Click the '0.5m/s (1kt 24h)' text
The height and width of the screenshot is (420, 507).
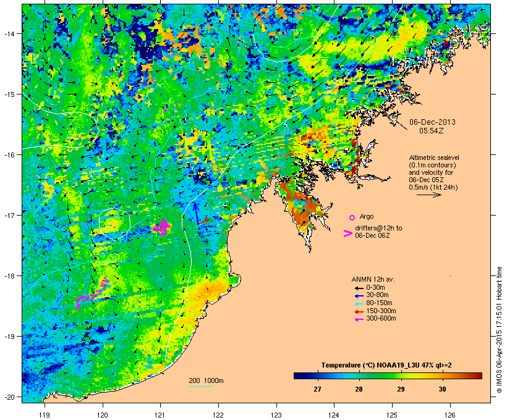pos(433,187)
